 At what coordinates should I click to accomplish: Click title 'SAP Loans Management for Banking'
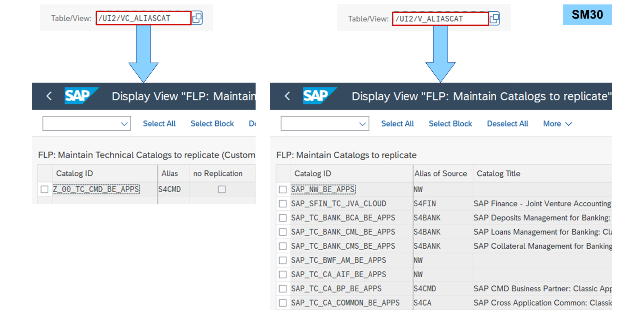pos(543,232)
